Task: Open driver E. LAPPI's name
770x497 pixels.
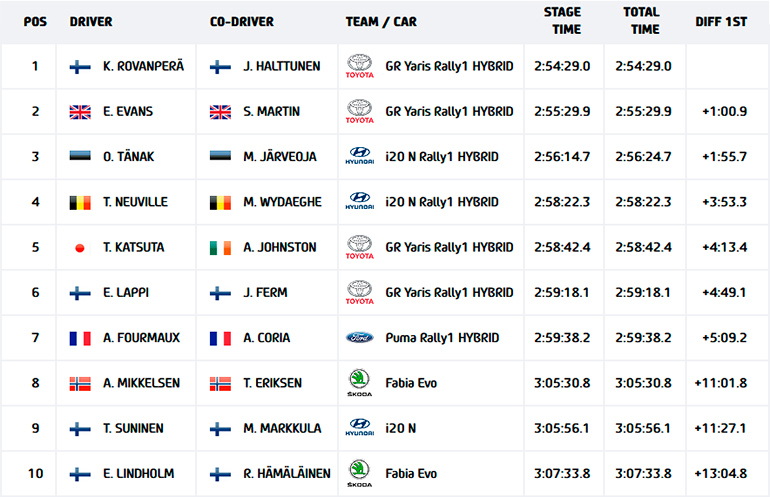Action: point(127,293)
